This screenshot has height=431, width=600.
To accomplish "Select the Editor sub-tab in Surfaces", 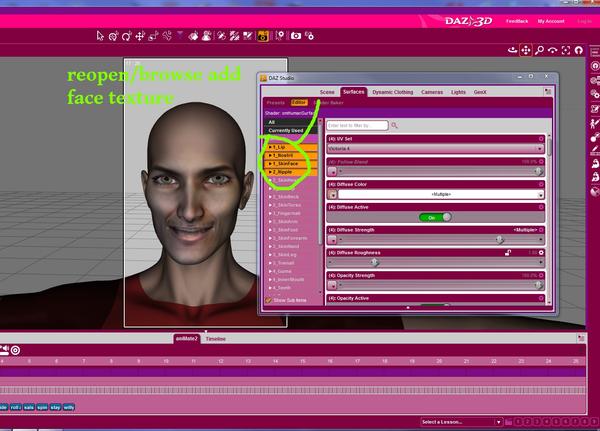I will click(299, 103).
